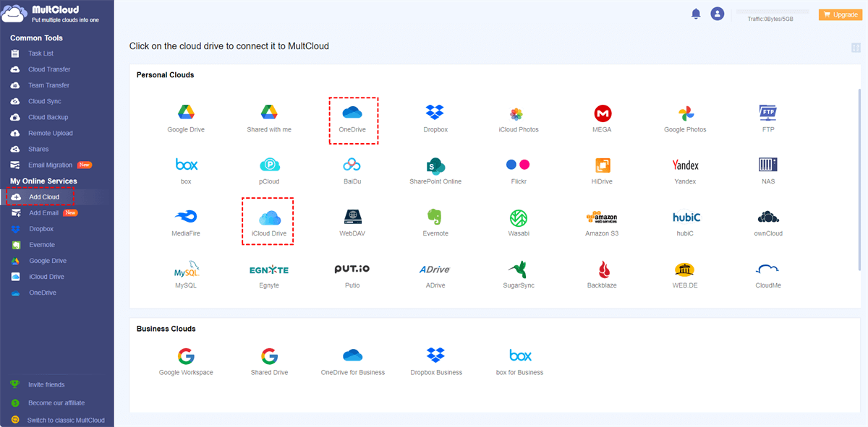Image resolution: width=868 pixels, height=427 pixels.
Task: Select Shared with me cloud
Action: 269,119
